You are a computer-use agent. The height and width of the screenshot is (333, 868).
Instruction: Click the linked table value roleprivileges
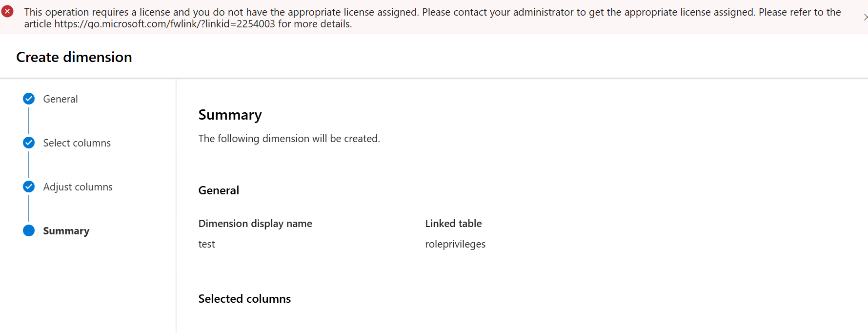(455, 244)
